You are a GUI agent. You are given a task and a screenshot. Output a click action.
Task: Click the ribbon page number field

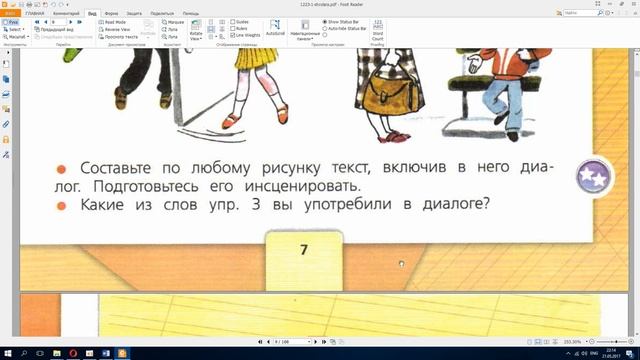[x=58, y=22]
